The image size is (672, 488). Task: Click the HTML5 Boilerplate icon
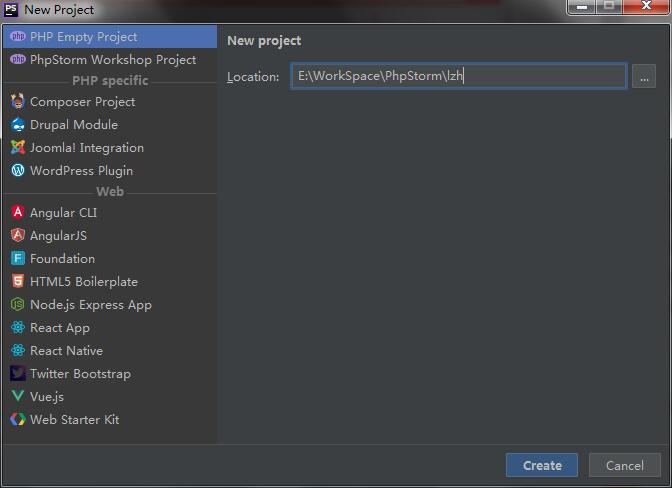(x=18, y=281)
